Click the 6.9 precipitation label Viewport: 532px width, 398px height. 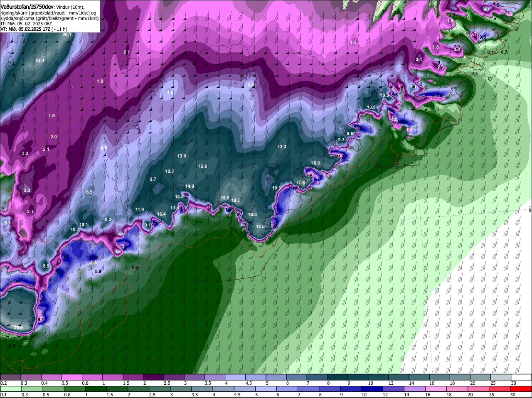click(x=89, y=192)
